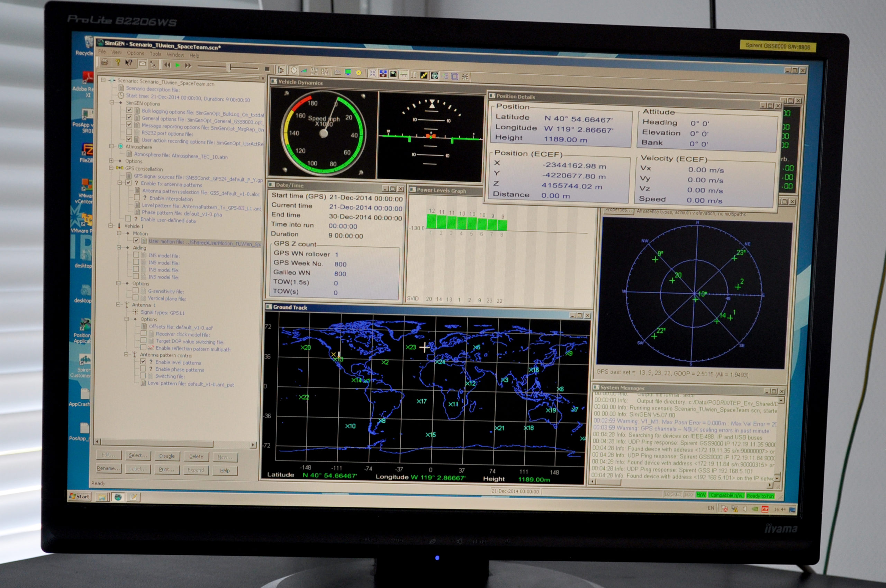Collapse the Vehicle 1 tree node
886x588 pixels.
click(x=111, y=226)
